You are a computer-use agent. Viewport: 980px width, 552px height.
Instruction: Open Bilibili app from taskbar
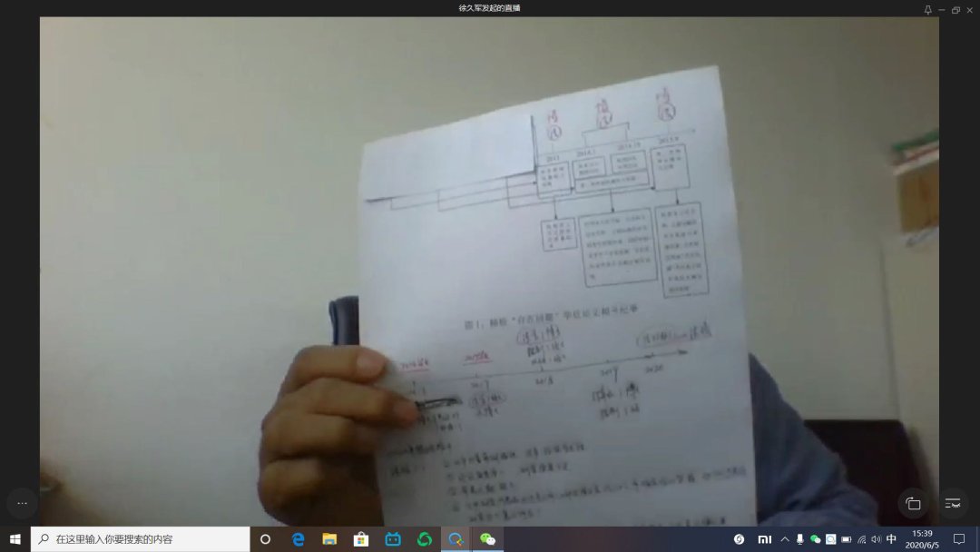click(393, 539)
